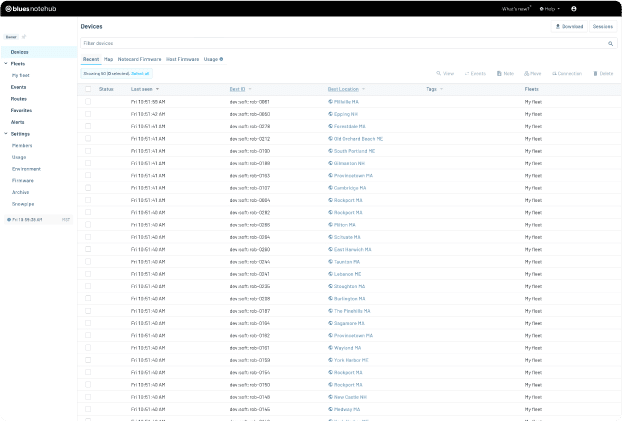Sort by the Last seen column arrow
622x421 pixels.
point(157,89)
